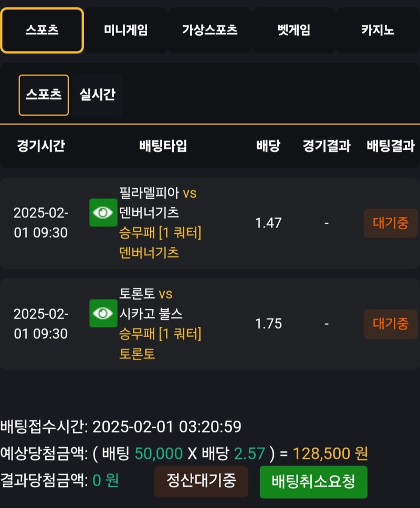Click the 배팅결과 column header
The image size is (420, 508).
tap(391, 146)
